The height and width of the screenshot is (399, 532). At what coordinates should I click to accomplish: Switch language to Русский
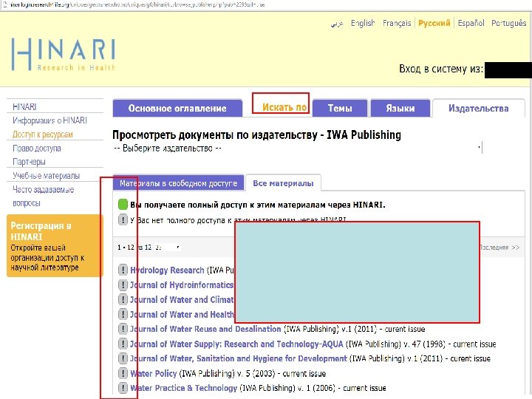[434, 23]
